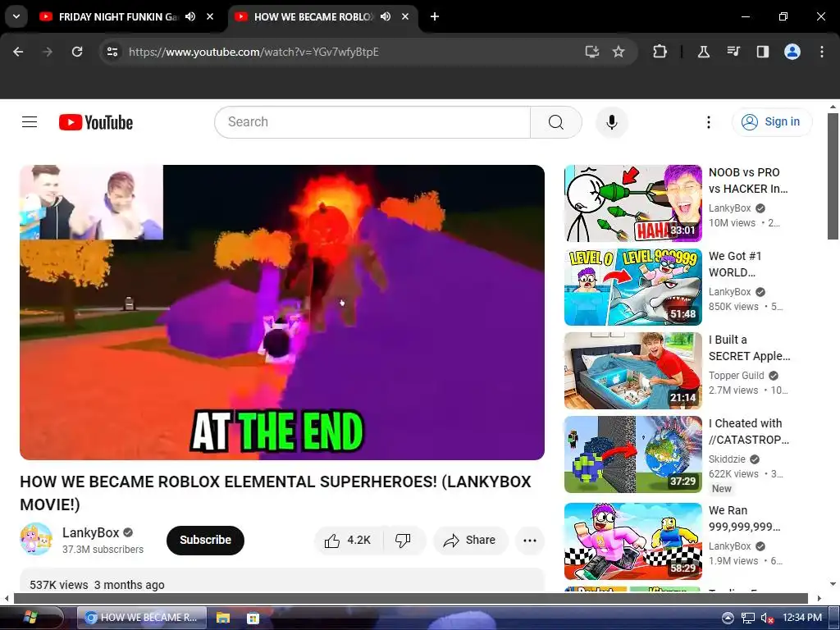Image resolution: width=840 pixels, height=630 pixels.
Task: Open the 12:34 PM taskbar clock
Action: click(802, 617)
